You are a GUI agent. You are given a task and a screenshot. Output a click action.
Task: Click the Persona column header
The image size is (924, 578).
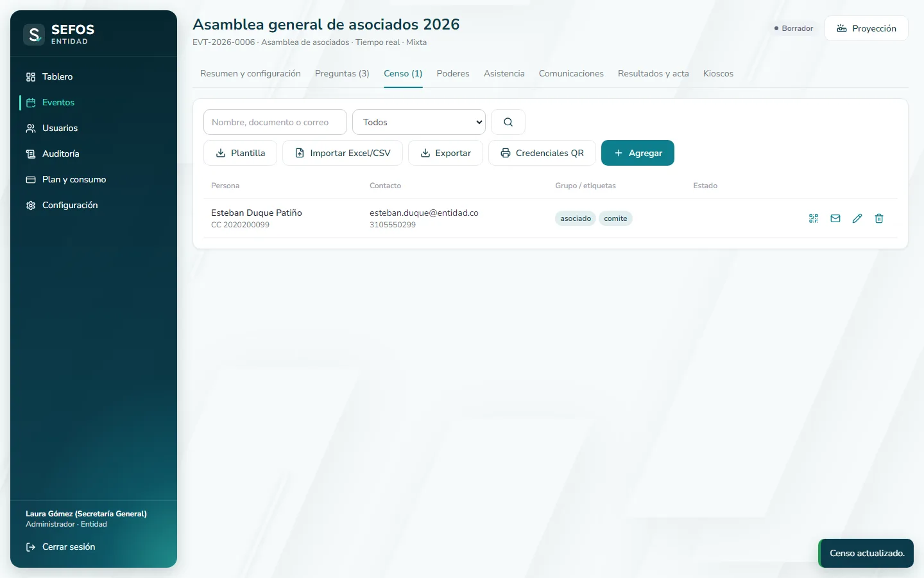pyautogui.click(x=225, y=186)
